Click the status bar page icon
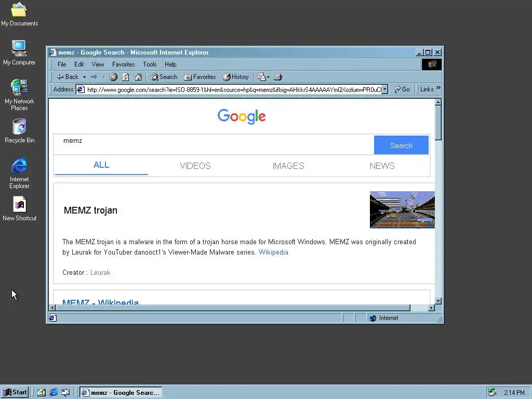The height and width of the screenshot is (399, 532). point(52,318)
